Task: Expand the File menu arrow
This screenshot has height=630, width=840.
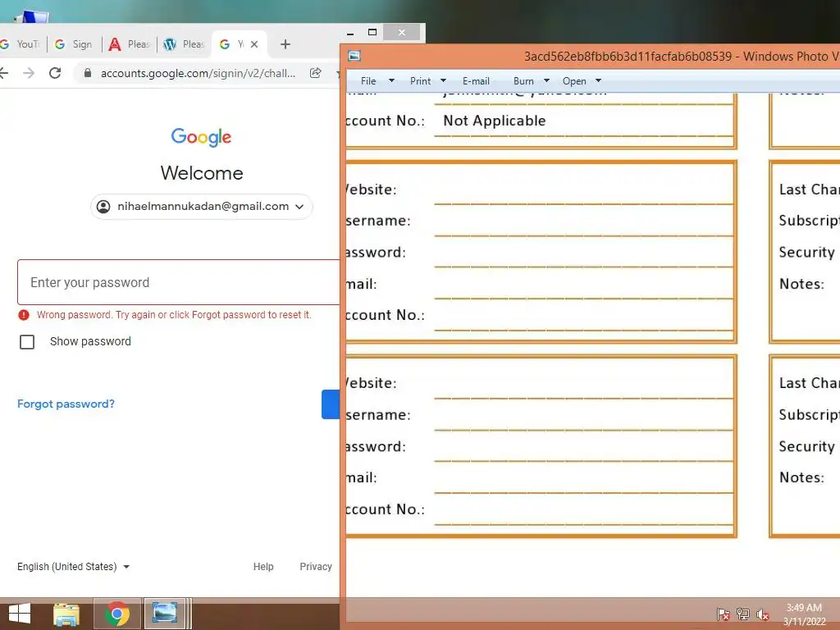Action: point(391,81)
